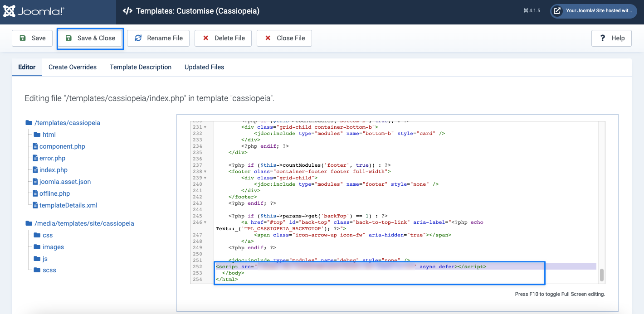Click save icon on Save button
Viewport: 644px width, 314px height.
pyautogui.click(x=22, y=38)
